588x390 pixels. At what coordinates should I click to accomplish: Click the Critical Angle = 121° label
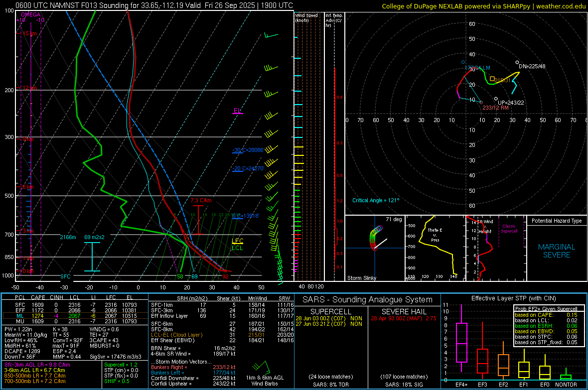[376, 200]
